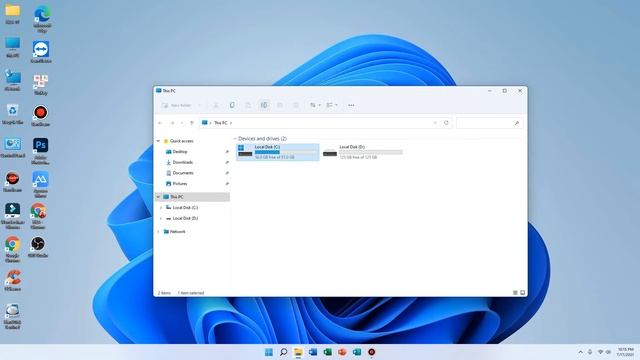
Task: Open the Adobe Photoshop desktop shortcut
Action: click(x=40, y=151)
